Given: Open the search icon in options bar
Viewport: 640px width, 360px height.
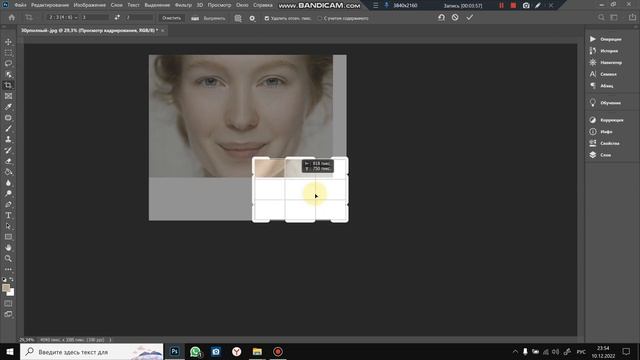Looking at the screenshot, I should (601, 18).
